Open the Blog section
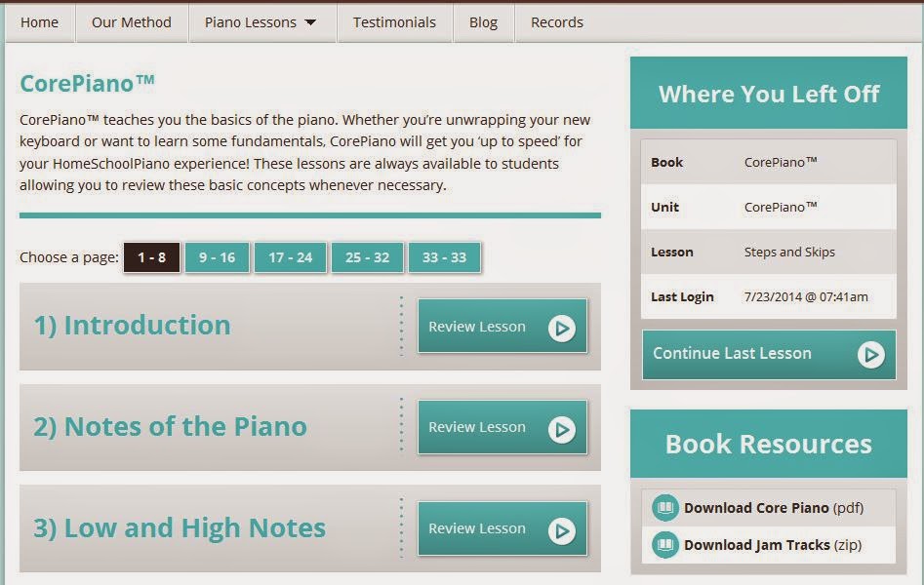 [x=483, y=20]
